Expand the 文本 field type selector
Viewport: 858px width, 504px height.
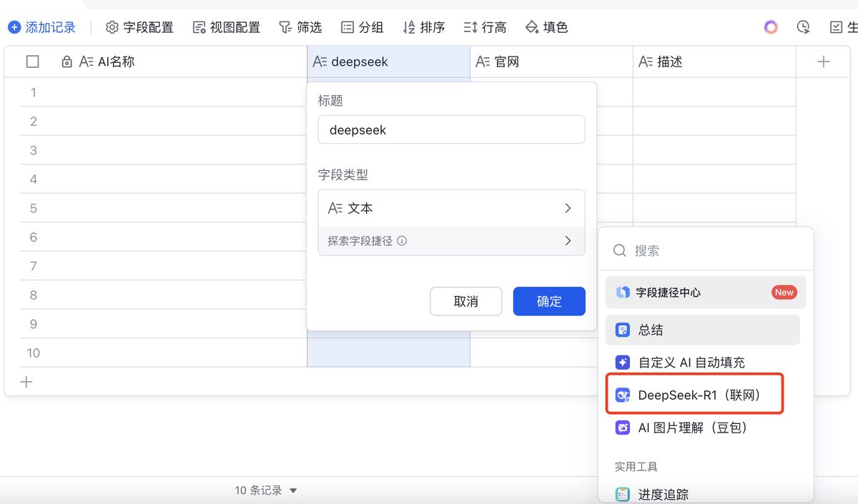[x=451, y=208]
